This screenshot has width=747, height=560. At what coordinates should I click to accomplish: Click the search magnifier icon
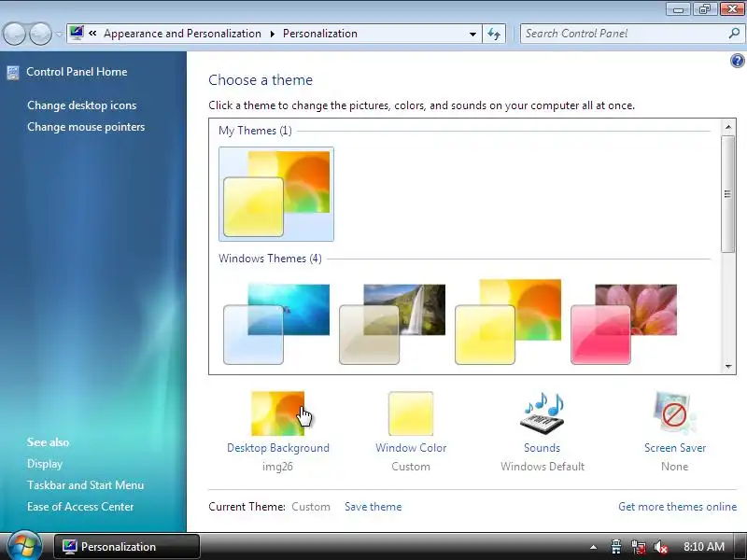(x=734, y=34)
